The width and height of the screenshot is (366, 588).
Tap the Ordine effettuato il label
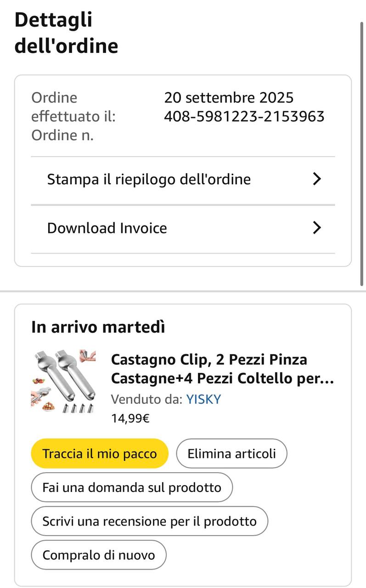[x=73, y=107]
